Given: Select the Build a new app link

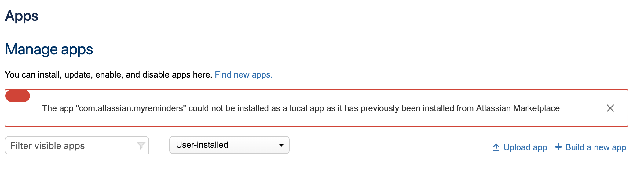Looking at the screenshot, I should click(595, 147).
